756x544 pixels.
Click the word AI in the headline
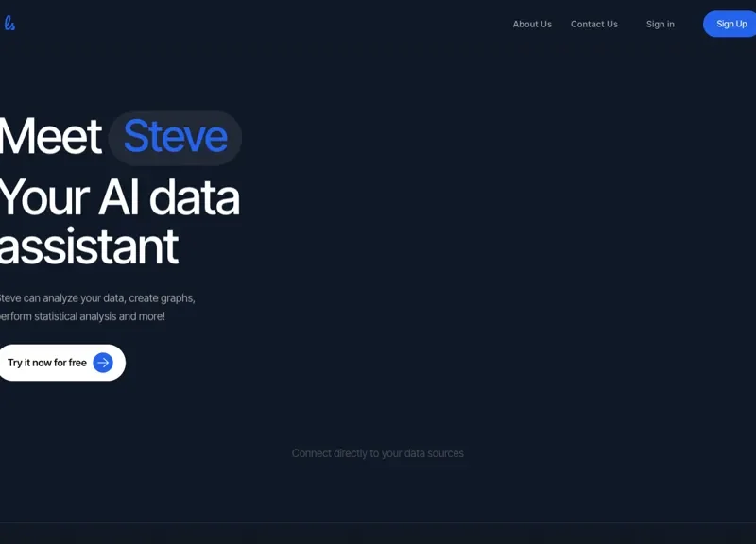pyautogui.click(x=118, y=197)
